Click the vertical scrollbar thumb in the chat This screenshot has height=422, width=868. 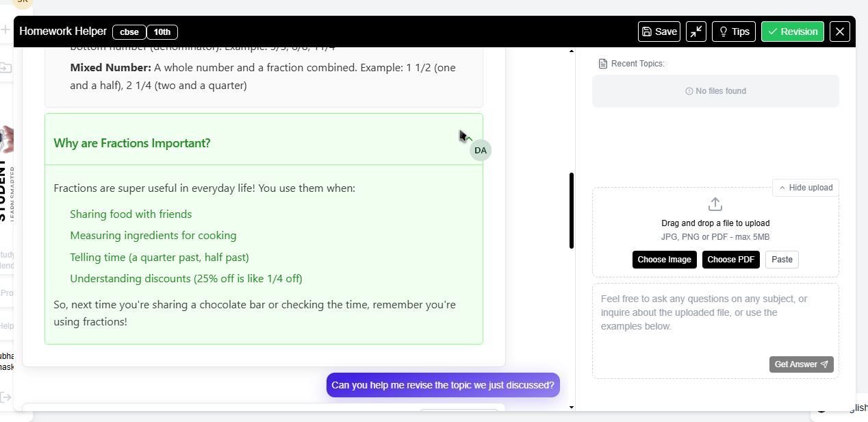[x=572, y=210]
